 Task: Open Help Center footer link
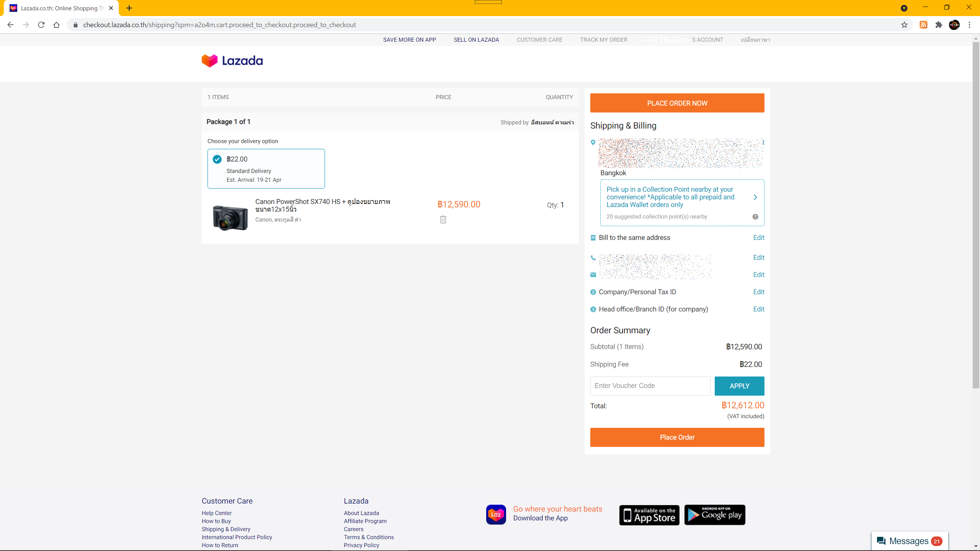217,513
